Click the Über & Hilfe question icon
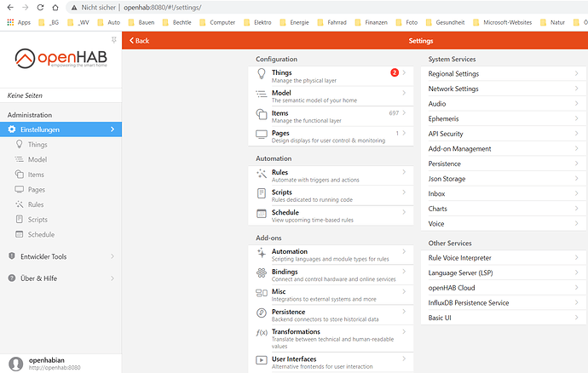Screen dimensions: 588x373 (x=12, y=278)
